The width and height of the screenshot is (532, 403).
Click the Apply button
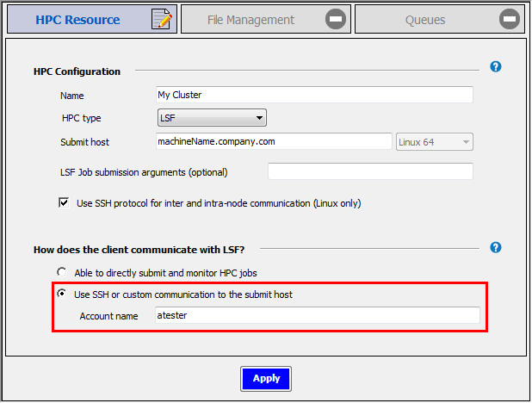coord(266,378)
